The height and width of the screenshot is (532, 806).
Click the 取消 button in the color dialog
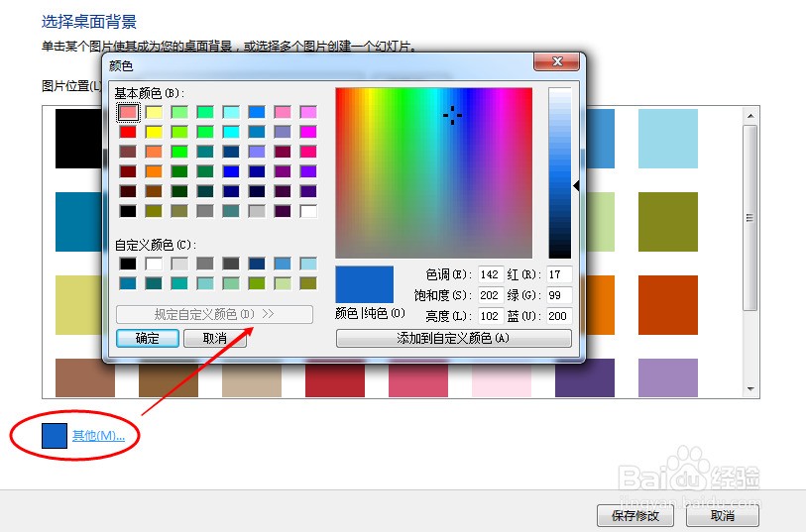pyautogui.click(x=215, y=339)
